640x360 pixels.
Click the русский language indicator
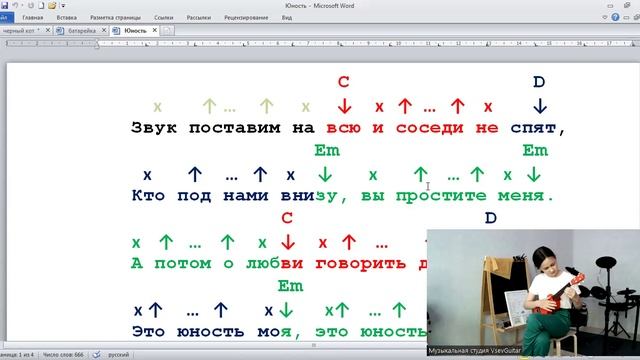point(118,355)
